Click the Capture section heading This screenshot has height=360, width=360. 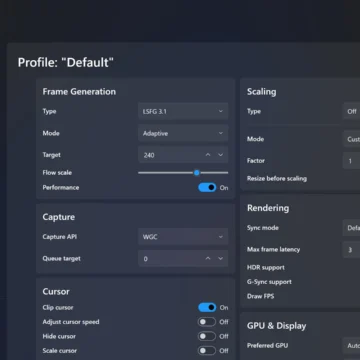click(59, 217)
